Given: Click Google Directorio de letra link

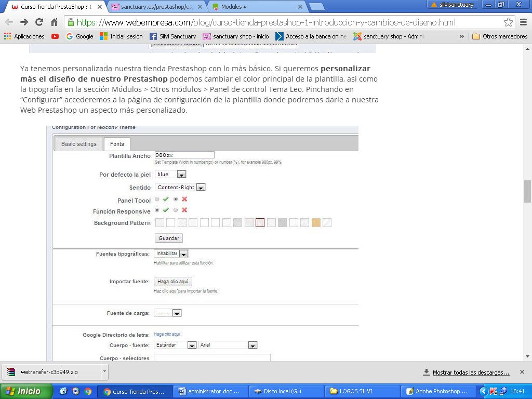Looking at the screenshot, I should click(167, 334).
